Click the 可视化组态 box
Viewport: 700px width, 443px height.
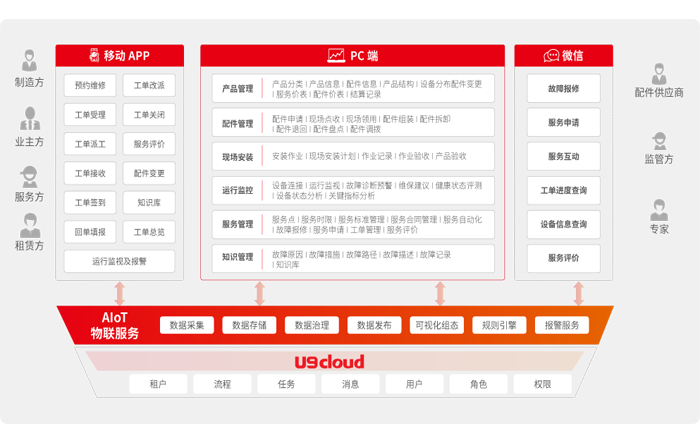pos(436,325)
